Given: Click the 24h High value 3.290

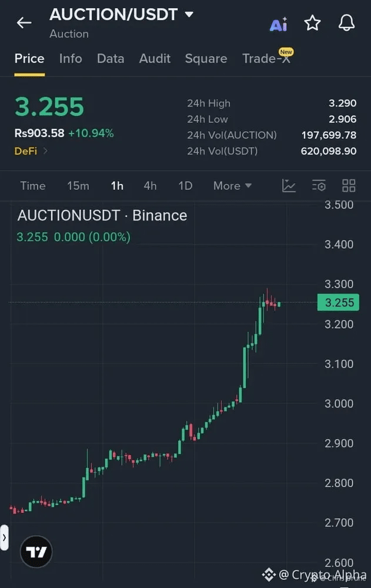Looking at the screenshot, I should click(343, 103).
